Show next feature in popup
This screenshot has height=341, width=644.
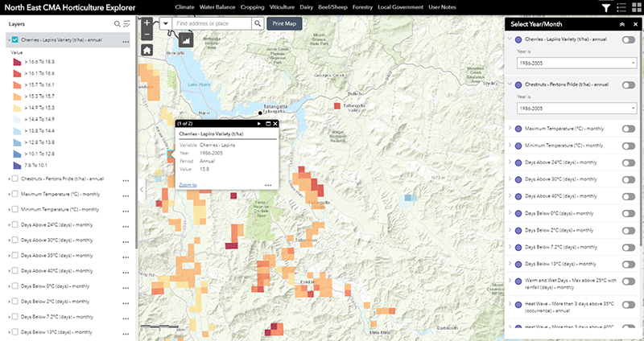tap(258, 124)
